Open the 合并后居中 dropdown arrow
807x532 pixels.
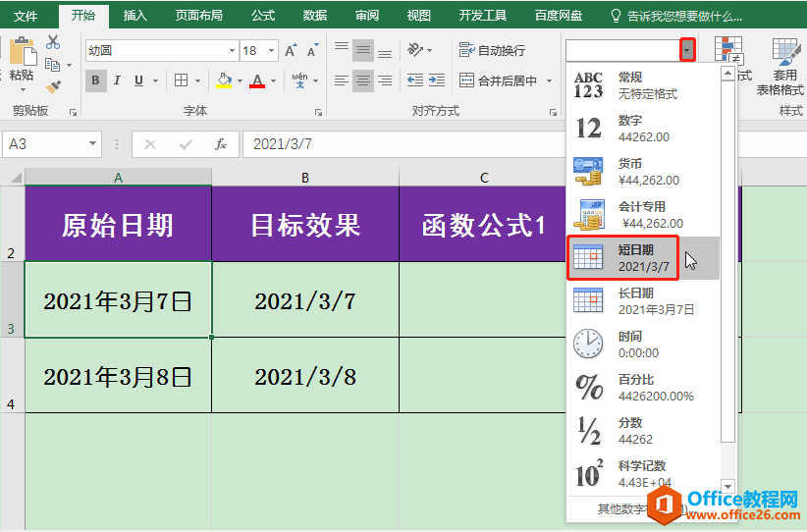[x=549, y=80]
